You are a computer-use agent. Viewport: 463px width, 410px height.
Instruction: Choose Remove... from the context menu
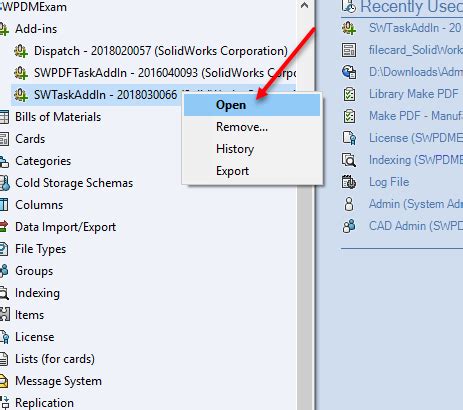click(252, 127)
